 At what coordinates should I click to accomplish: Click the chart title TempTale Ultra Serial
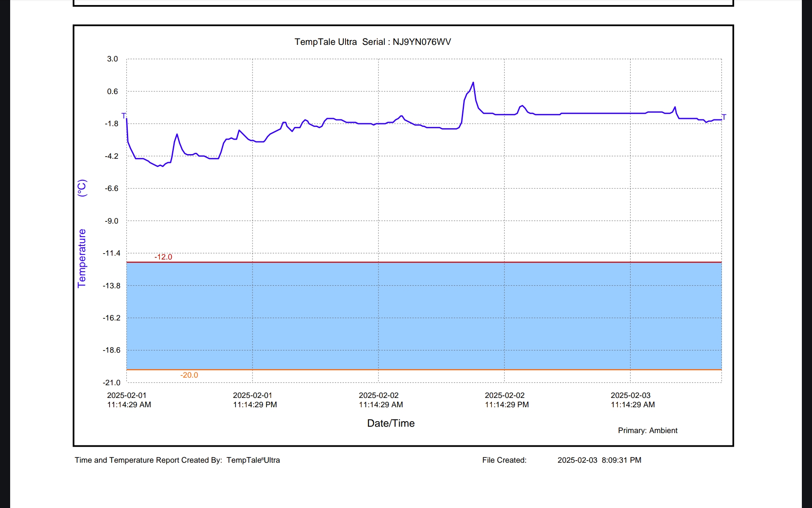click(x=373, y=42)
